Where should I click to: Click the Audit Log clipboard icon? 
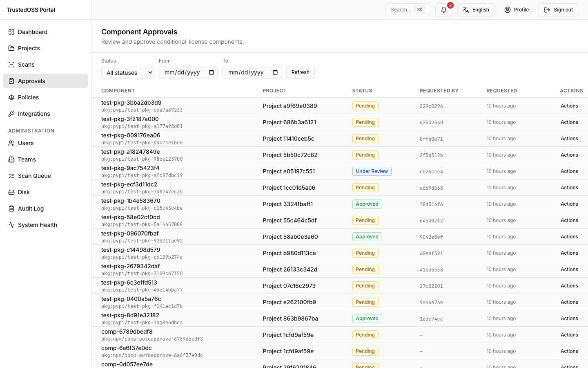tap(11, 209)
